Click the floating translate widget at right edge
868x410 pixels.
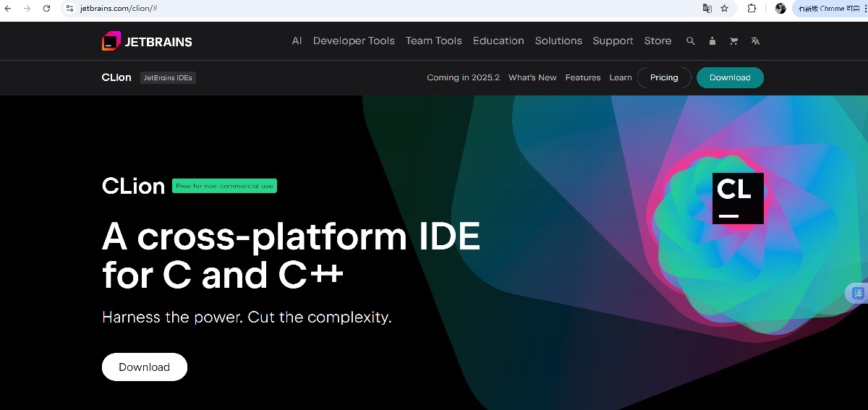click(x=857, y=293)
